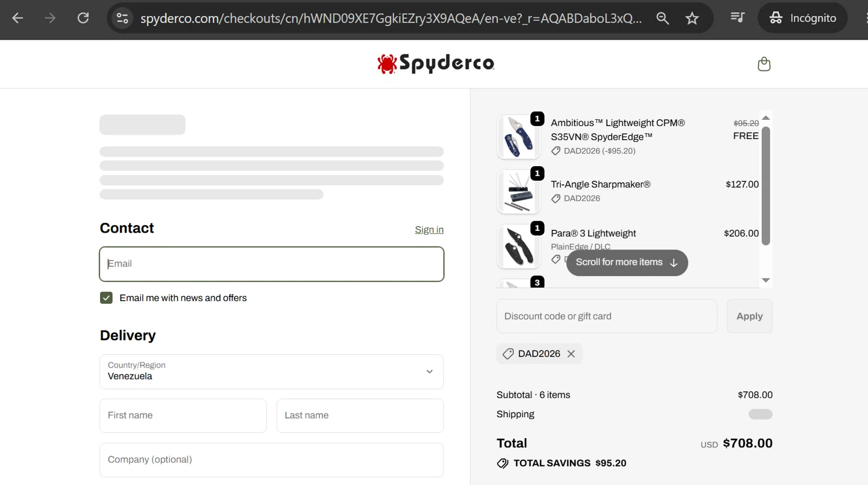Click the Para® 3 Lightweight product name

(593, 233)
